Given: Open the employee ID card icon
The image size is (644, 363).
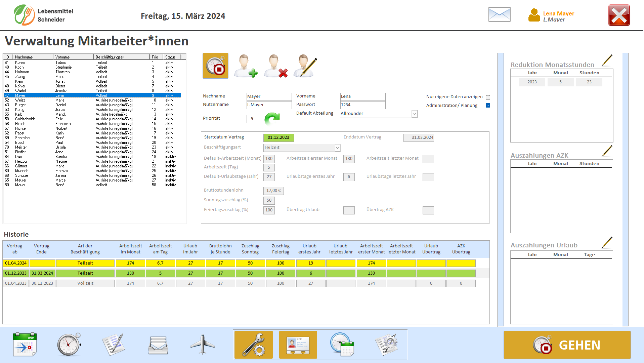Looking at the screenshot, I should [298, 345].
